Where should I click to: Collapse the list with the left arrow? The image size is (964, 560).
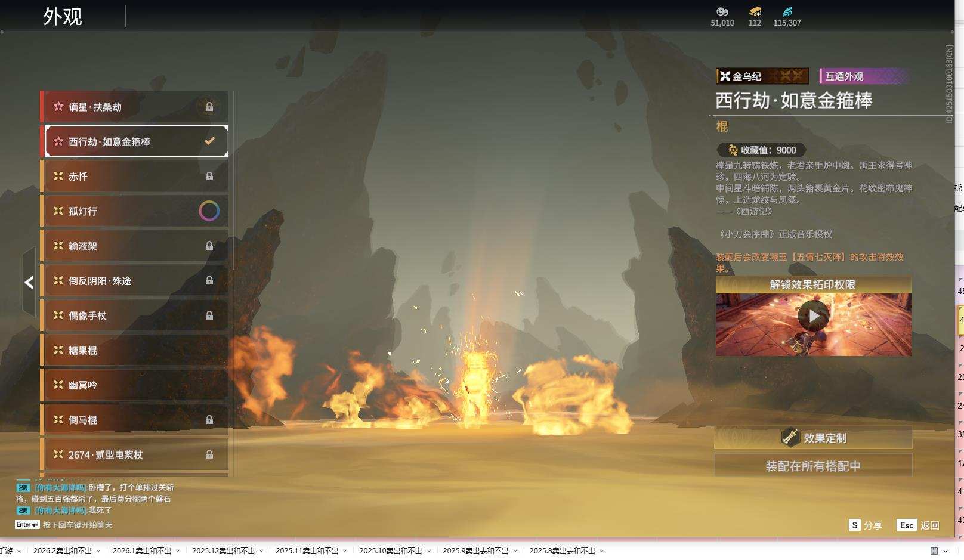[29, 283]
